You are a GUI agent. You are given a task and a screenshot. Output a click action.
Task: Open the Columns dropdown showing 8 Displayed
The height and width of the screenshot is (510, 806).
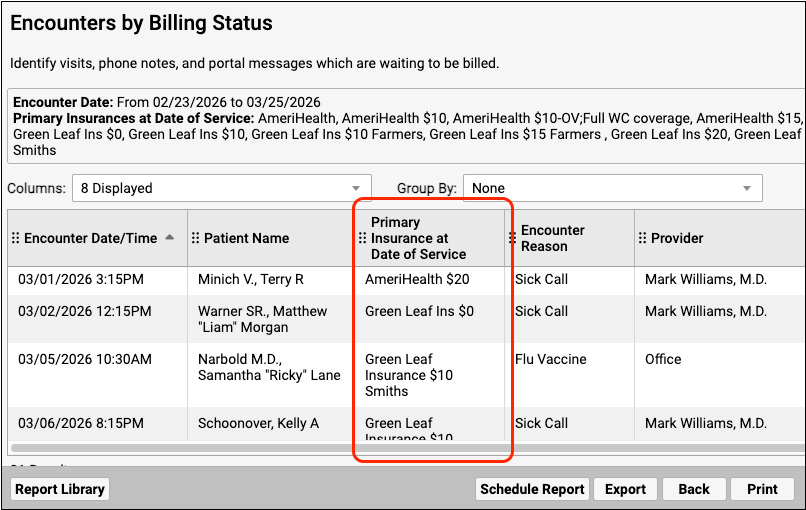click(x=221, y=188)
